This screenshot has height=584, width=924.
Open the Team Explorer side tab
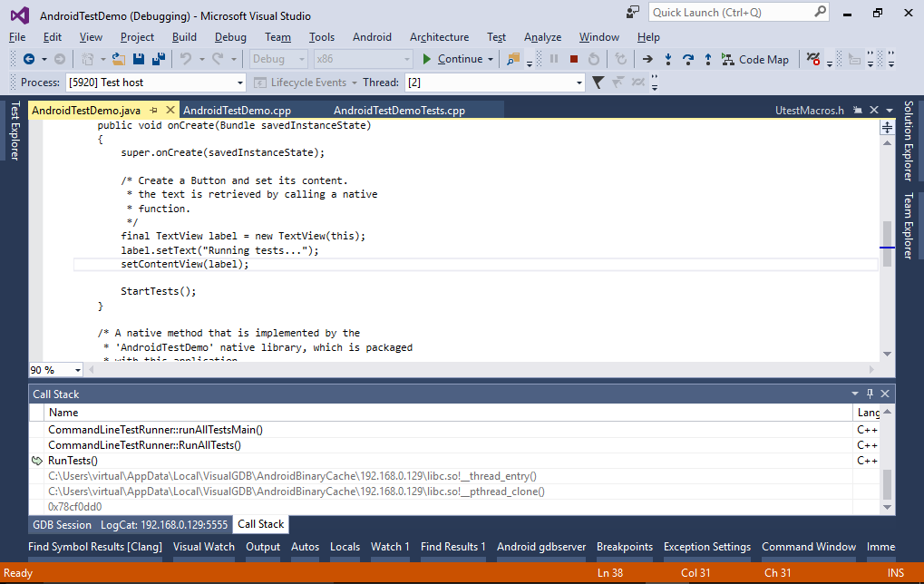click(x=908, y=226)
